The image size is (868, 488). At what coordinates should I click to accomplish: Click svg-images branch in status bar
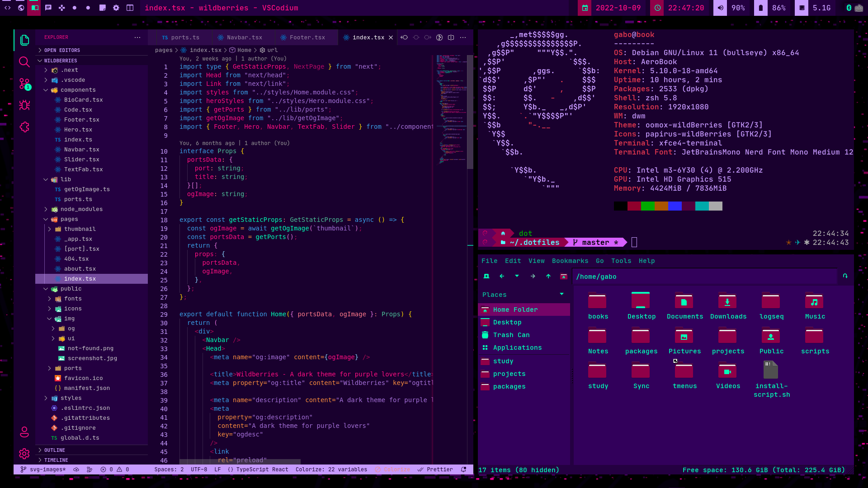pos(44,469)
